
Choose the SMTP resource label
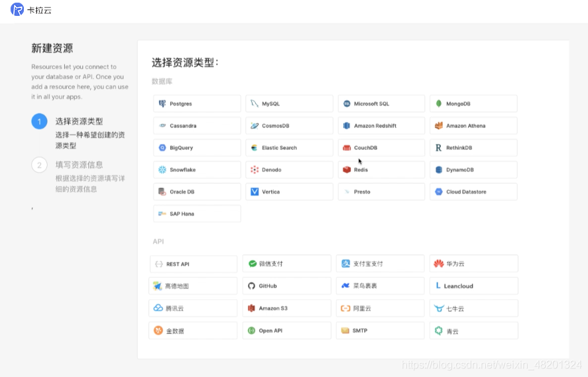(359, 331)
